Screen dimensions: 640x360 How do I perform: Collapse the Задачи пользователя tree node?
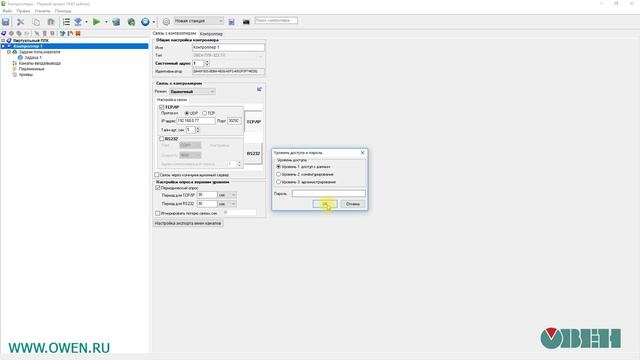pos(9,52)
